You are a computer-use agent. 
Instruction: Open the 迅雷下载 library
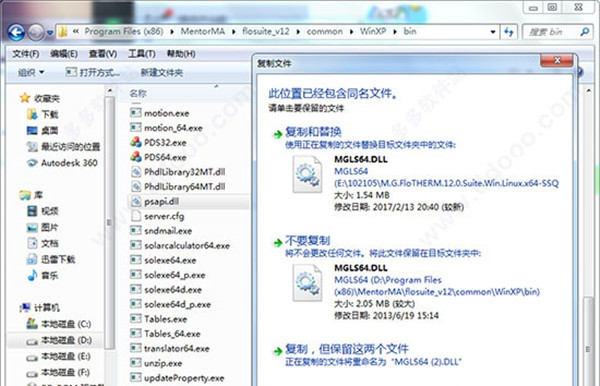[x=51, y=259]
